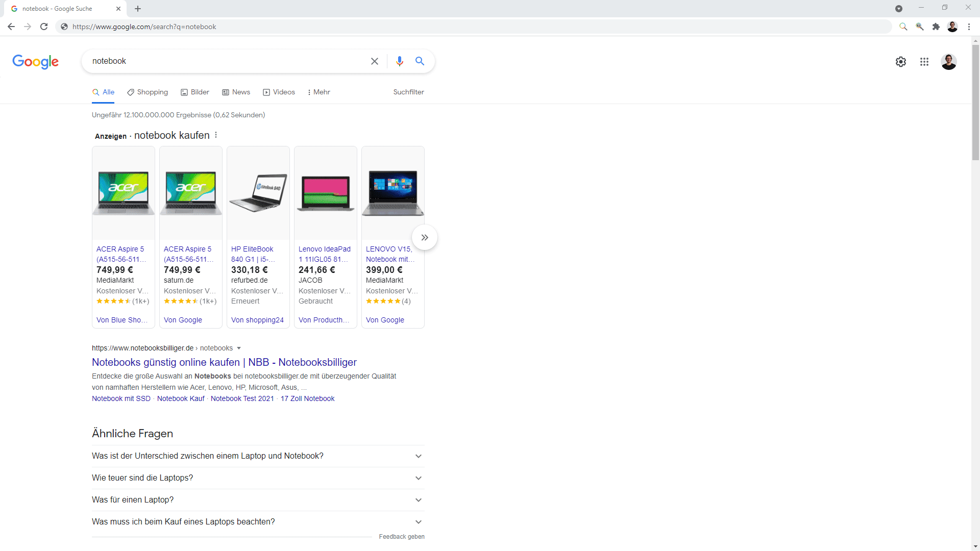Click the Chrome profile avatar in toolbar
Viewport: 980px width, 551px height.
952,27
